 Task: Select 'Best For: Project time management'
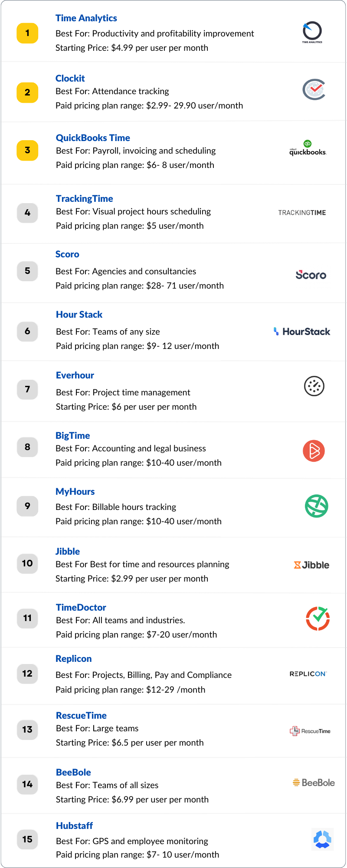(123, 393)
